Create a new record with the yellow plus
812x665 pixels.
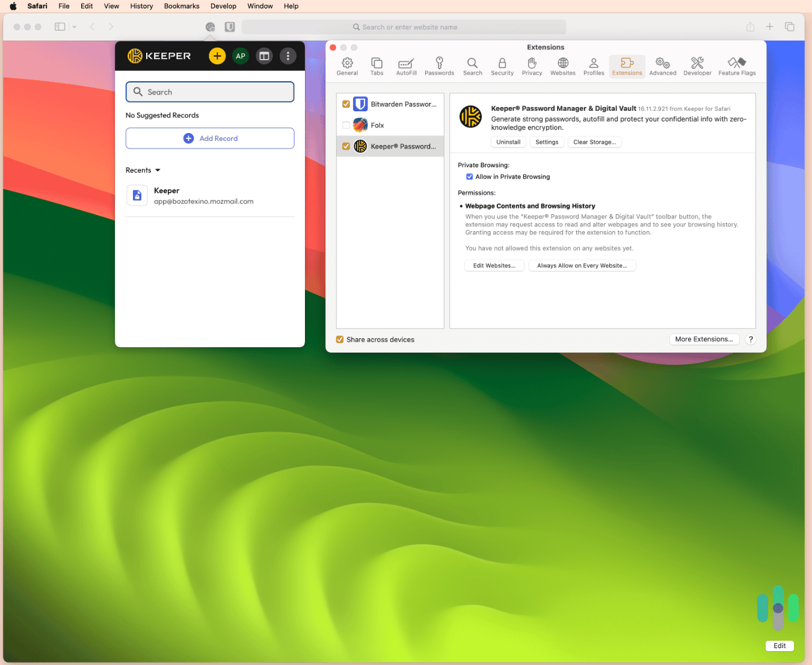(217, 55)
